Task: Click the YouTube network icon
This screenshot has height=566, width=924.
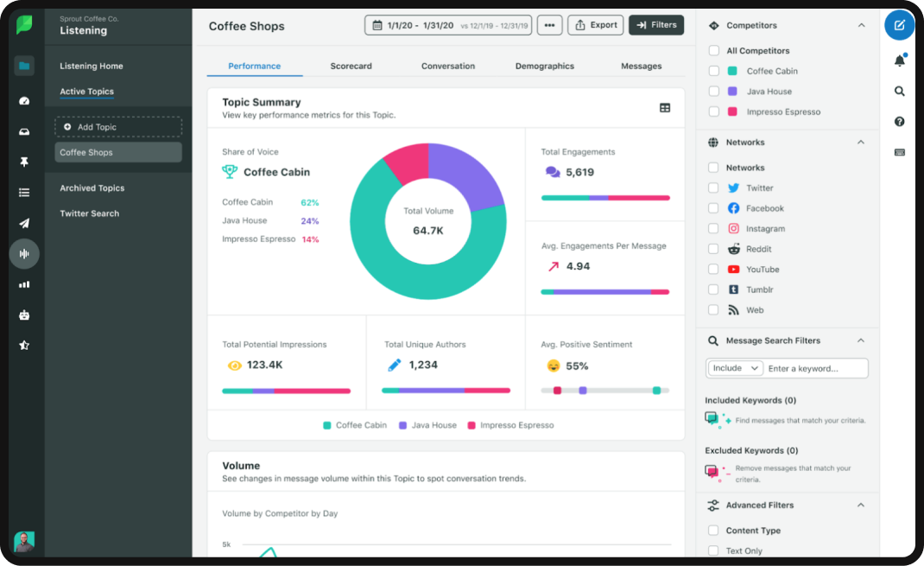Action: click(x=733, y=270)
